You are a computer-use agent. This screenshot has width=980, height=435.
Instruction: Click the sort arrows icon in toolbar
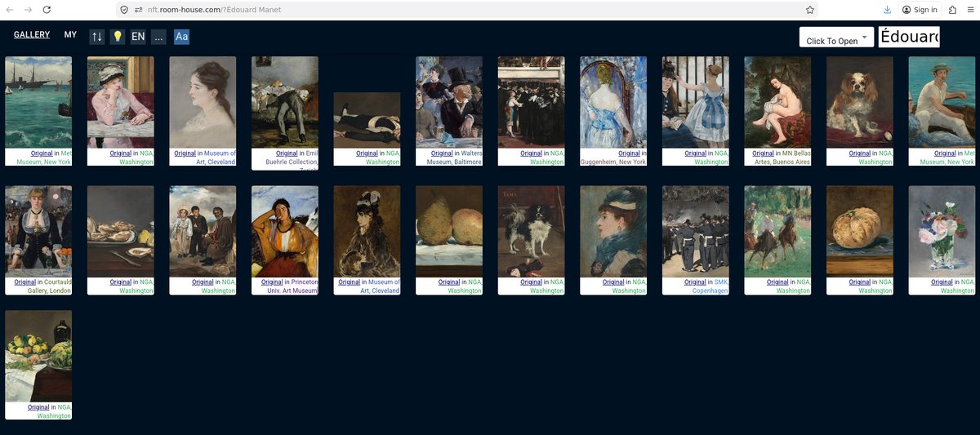click(x=97, y=37)
